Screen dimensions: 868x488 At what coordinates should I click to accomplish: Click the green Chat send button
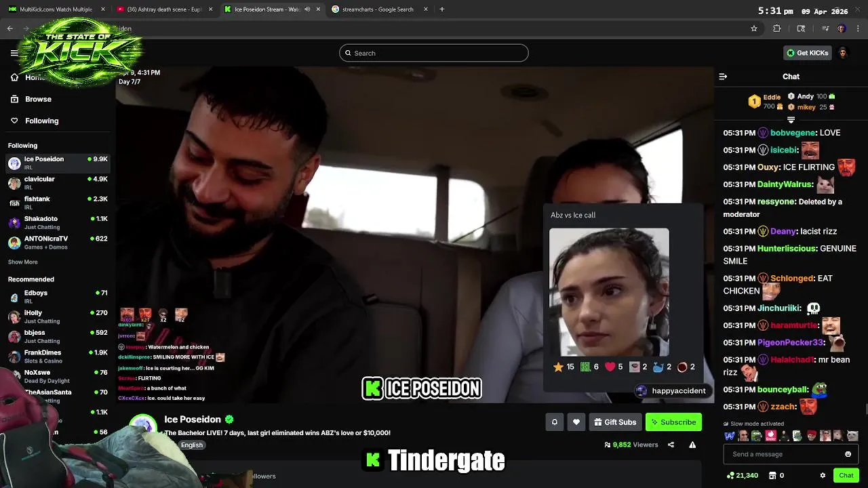click(x=846, y=476)
